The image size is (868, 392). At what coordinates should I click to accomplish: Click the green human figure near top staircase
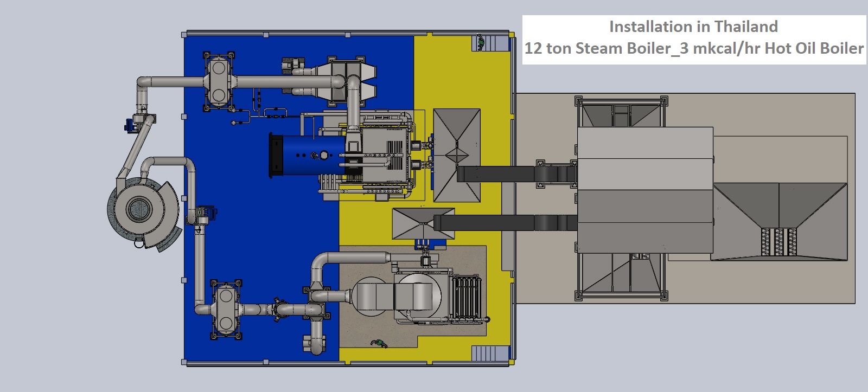pyautogui.click(x=480, y=41)
